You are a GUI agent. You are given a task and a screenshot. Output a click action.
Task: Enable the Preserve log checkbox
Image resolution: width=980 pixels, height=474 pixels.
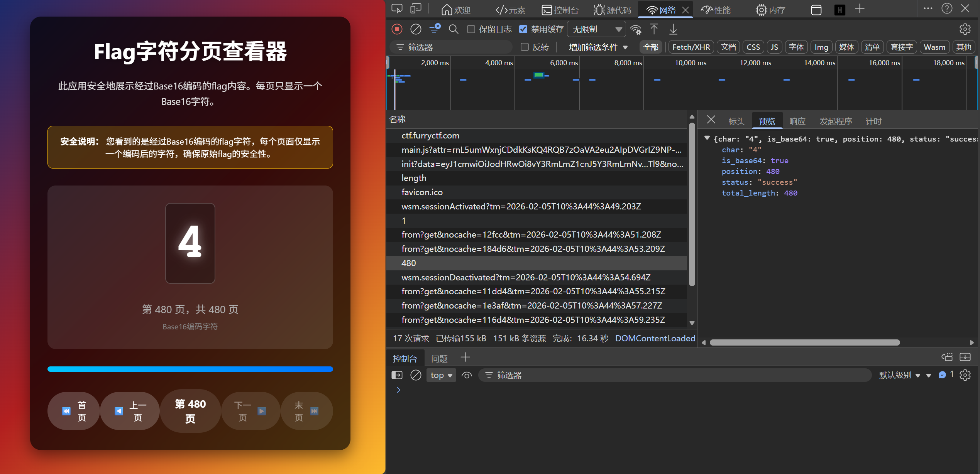click(471, 29)
